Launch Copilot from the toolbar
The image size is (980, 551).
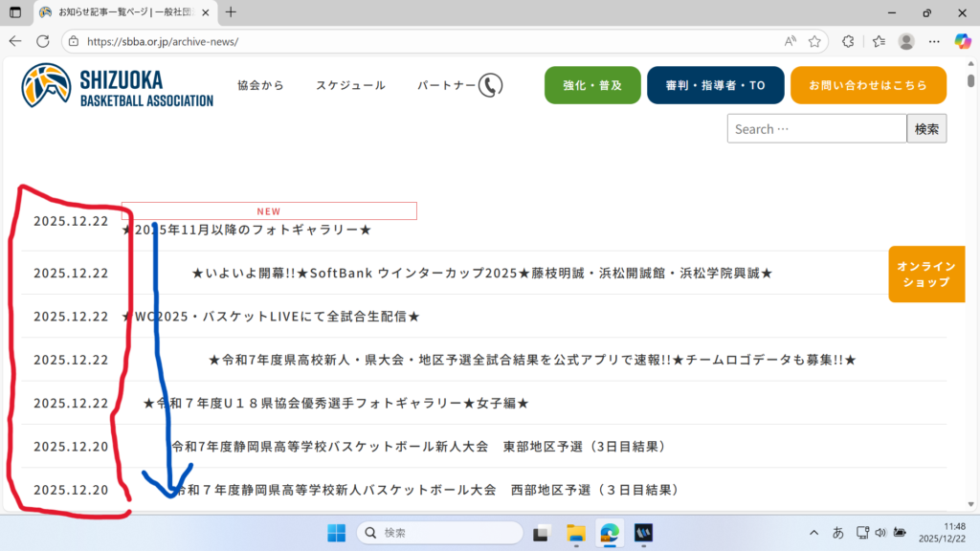[x=963, y=41]
